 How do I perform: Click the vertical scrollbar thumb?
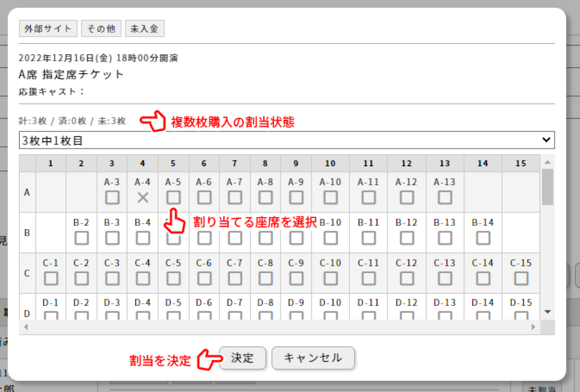(x=547, y=186)
